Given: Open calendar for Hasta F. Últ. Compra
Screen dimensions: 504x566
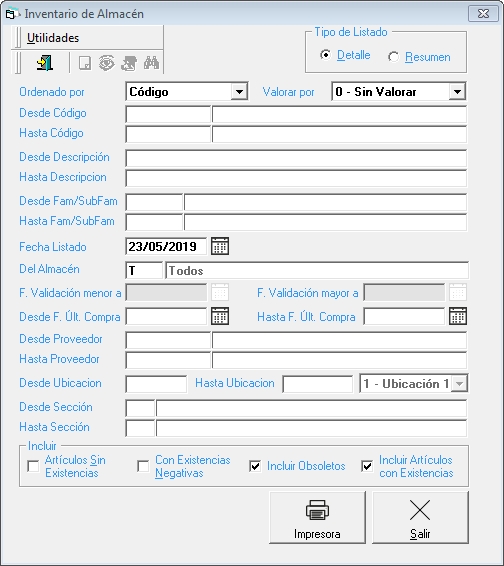Looking at the screenshot, I should pos(458,316).
